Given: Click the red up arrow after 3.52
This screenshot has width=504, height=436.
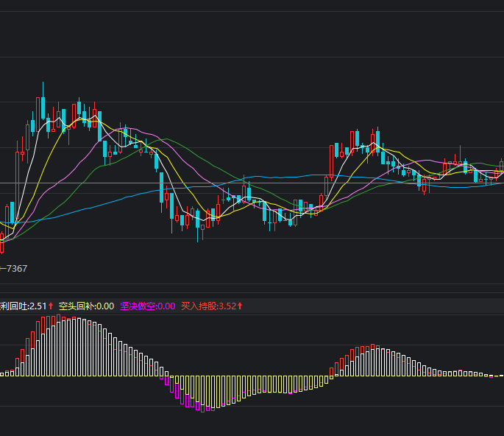Looking at the screenshot, I should 240,306.
